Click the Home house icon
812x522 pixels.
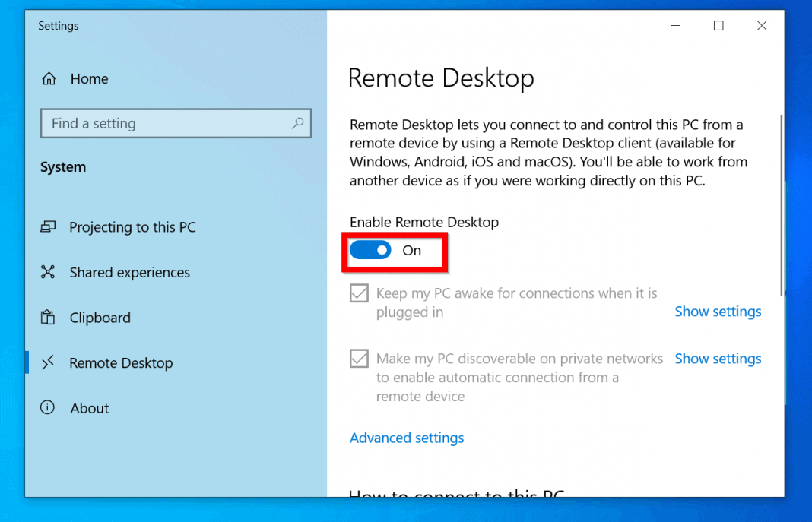[48, 78]
